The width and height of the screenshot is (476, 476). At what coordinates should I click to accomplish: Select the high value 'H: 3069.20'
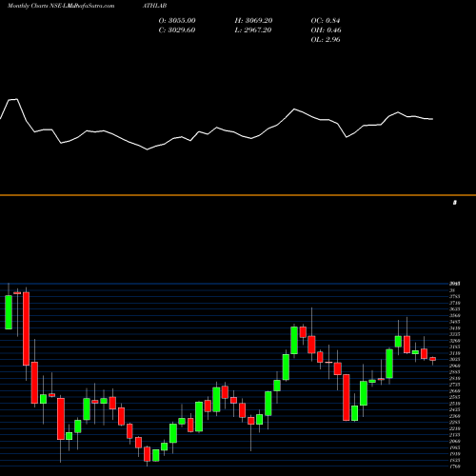(253, 21)
